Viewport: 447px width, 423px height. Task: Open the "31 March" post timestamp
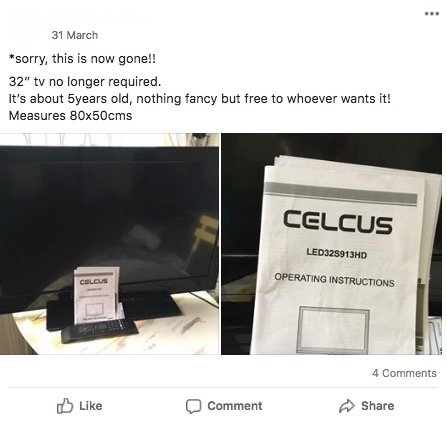[x=75, y=35]
